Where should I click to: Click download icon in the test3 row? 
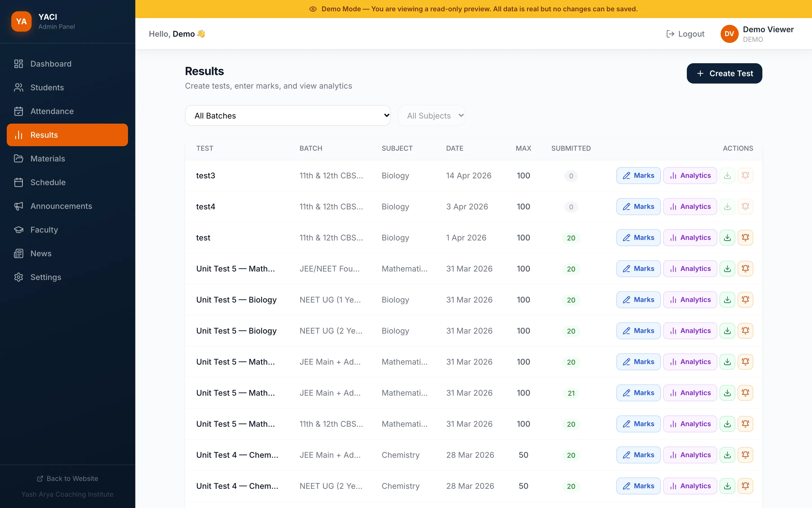[x=727, y=175]
